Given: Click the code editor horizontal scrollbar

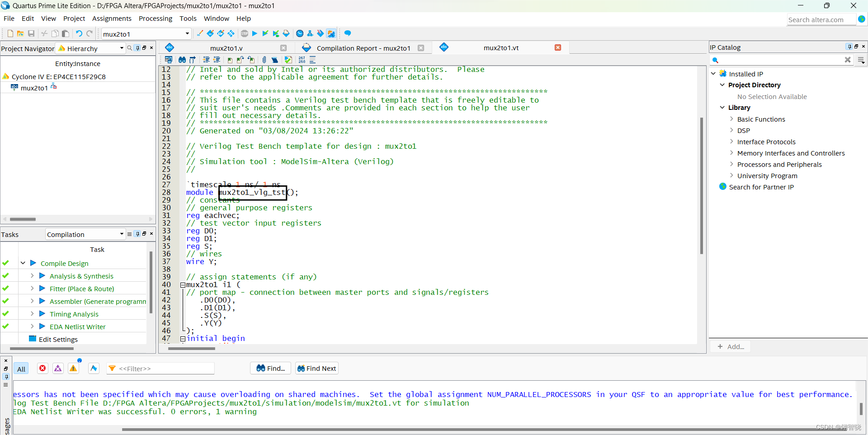Looking at the screenshot, I should 192,349.
